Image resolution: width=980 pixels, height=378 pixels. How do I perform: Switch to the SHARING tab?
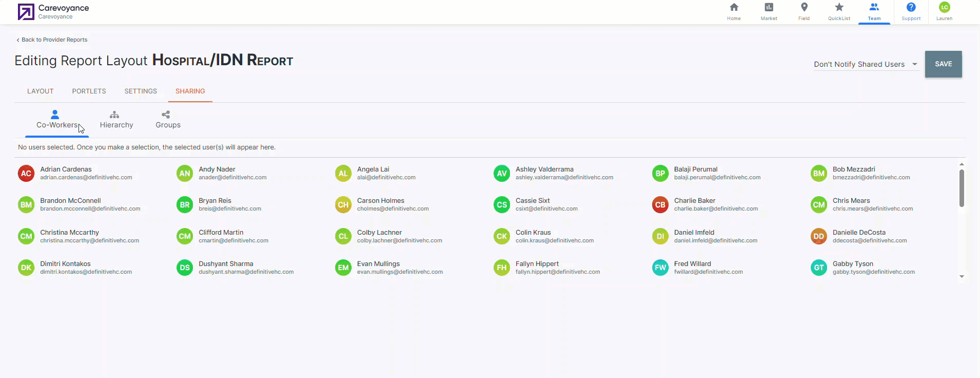[x=190, y=91]
